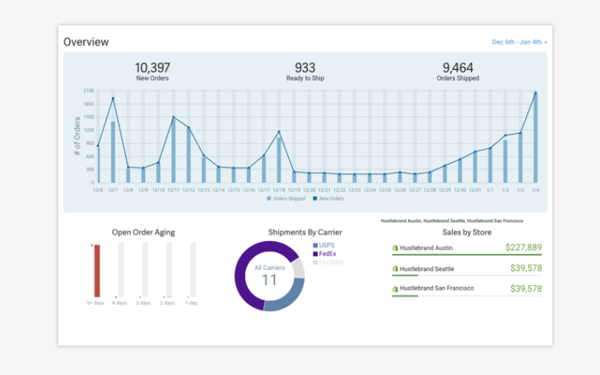Toggle FedEx in the carrier legend
The image size is (600, 375).
(x=324, y=254)
